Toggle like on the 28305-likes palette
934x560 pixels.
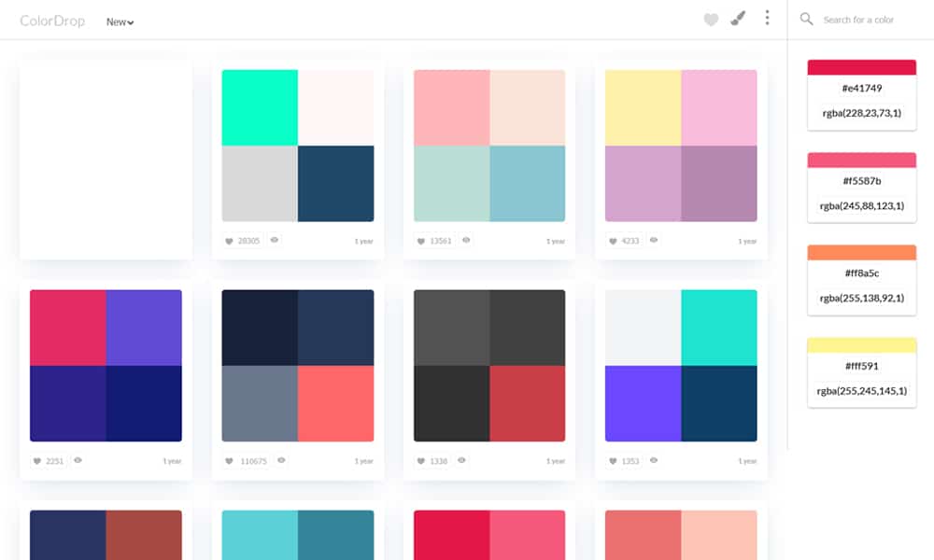(228, 240)
